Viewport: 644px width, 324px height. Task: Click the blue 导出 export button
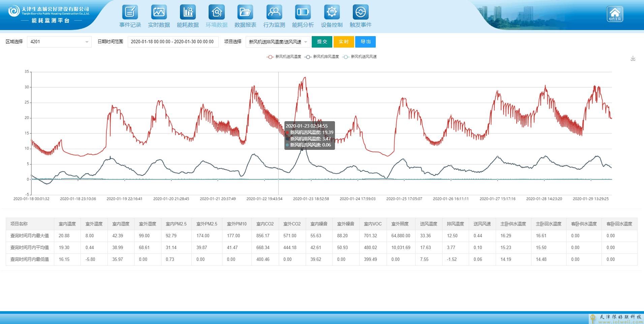365,42
